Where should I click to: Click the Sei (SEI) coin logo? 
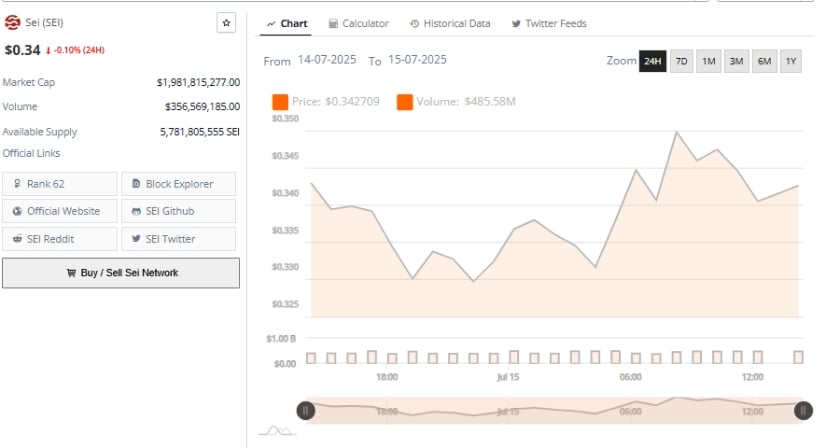12,23
